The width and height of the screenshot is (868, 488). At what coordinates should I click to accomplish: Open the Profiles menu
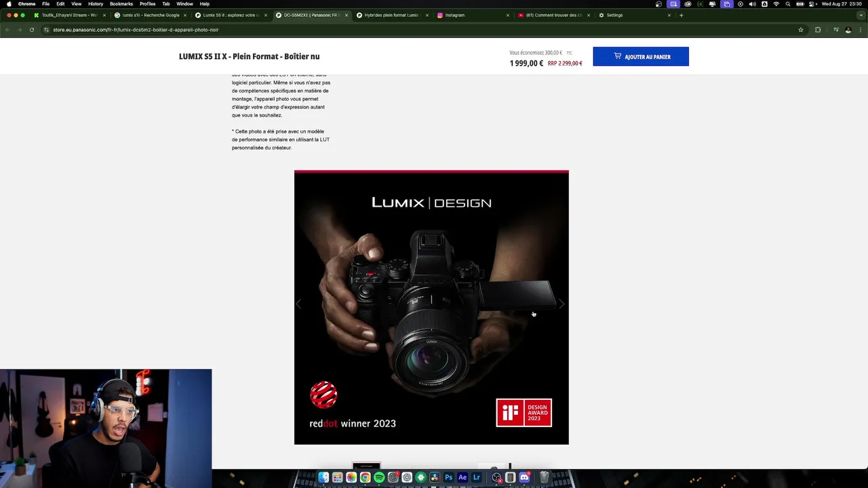coord(147,4)
